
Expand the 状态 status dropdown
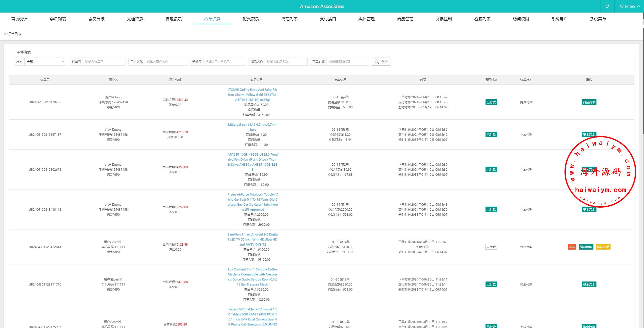click(46, 62)
